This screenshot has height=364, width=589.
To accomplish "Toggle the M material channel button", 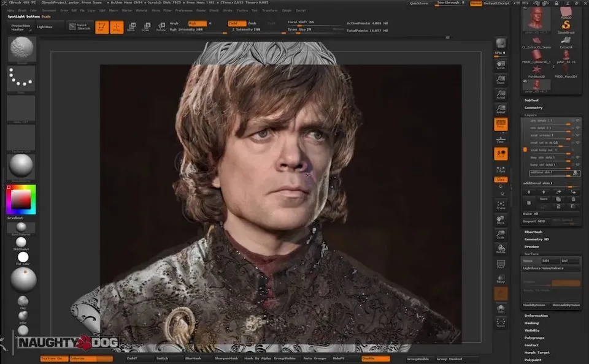I will click(210, 23).
